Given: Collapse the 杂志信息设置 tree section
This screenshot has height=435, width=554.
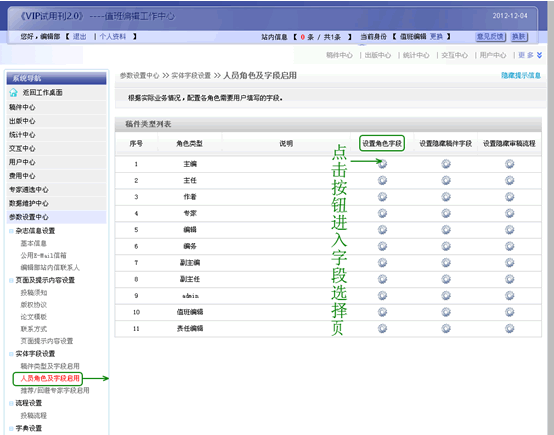Looking at the screenshot, I should click(x=11, y=231).
